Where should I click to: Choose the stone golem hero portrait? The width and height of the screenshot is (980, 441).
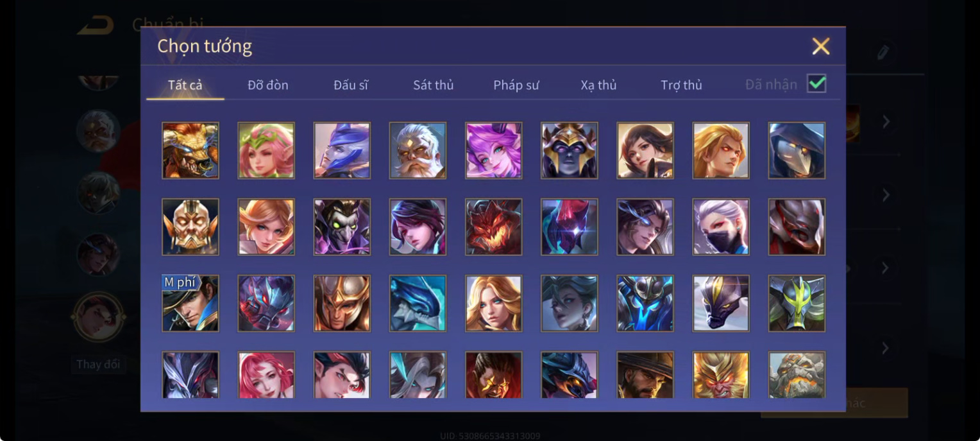797,375
